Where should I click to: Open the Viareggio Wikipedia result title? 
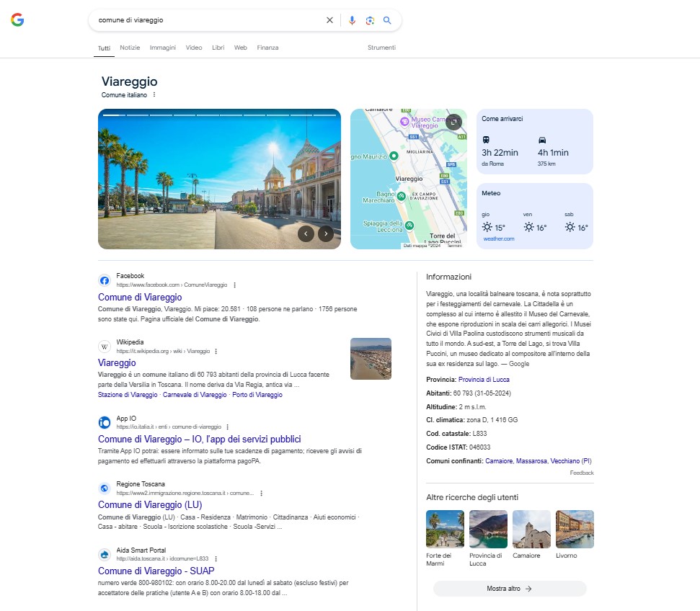[x=117, y=363]
